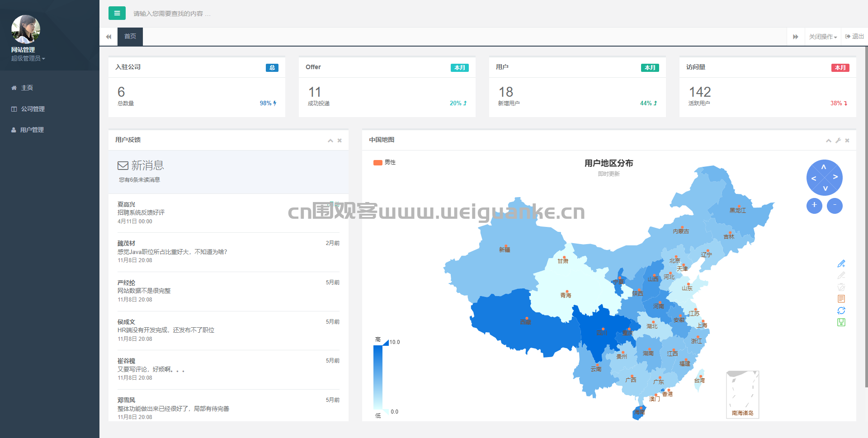Zoom out the map with minus button

coord(835,206)
